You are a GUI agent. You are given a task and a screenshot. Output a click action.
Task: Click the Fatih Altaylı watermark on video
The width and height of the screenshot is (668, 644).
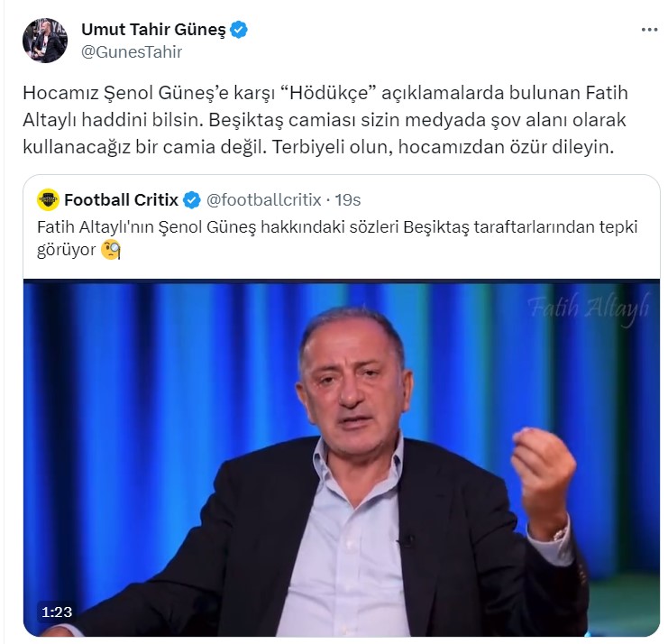590,308
